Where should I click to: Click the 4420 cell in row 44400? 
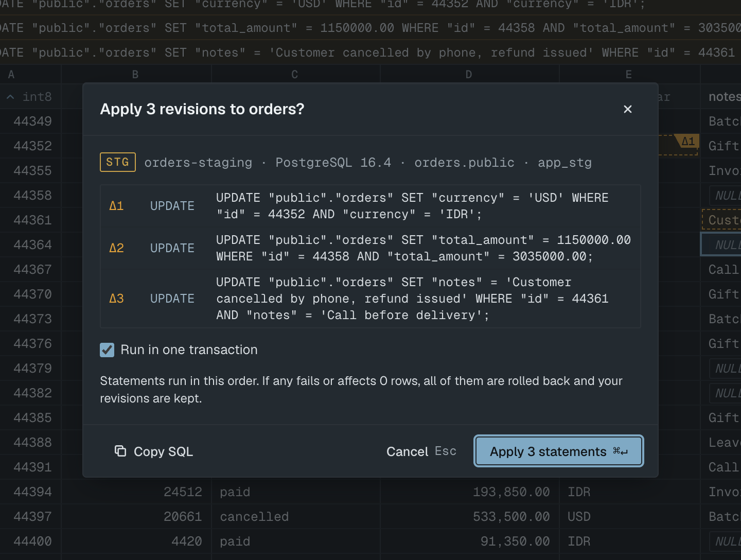(136, 541)
